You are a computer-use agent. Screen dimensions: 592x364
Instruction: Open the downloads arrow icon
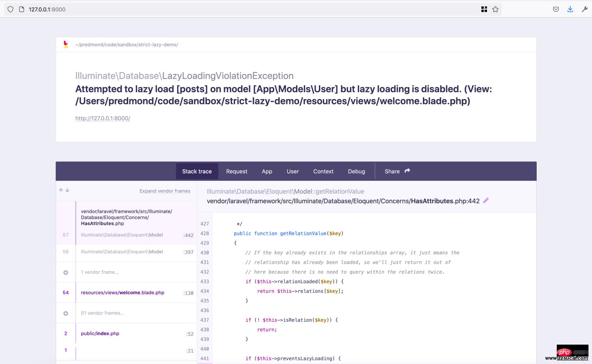point(570,10)
